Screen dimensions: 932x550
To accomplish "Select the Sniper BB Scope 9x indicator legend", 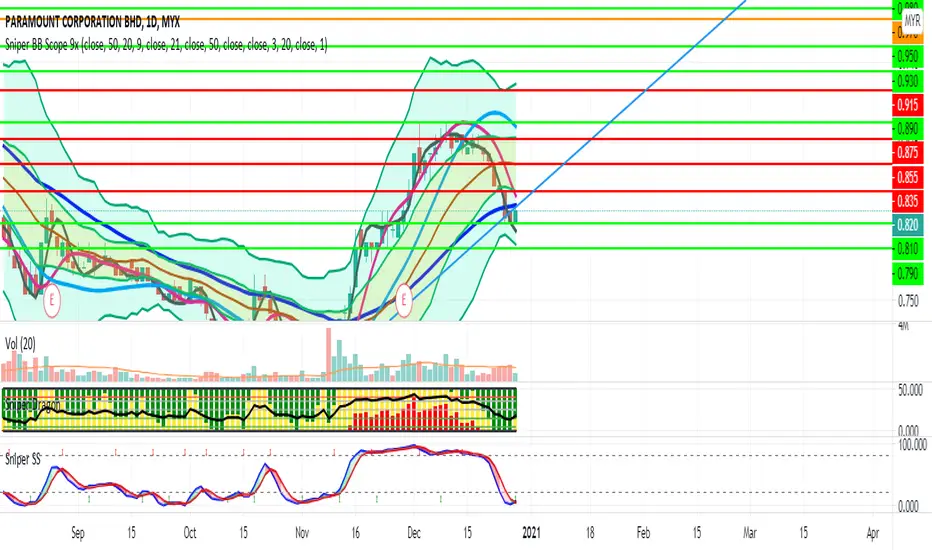I will (166, 45).
